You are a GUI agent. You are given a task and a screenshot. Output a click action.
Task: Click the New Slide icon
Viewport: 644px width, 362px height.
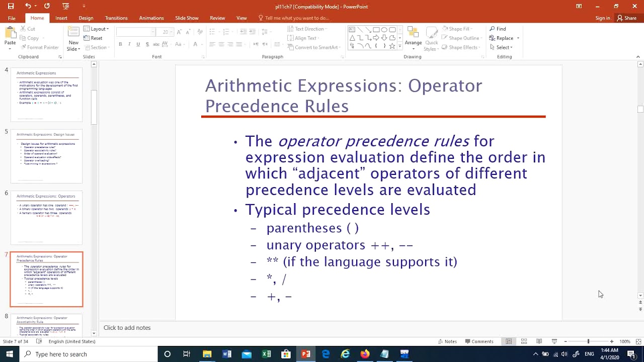point(73,33)
